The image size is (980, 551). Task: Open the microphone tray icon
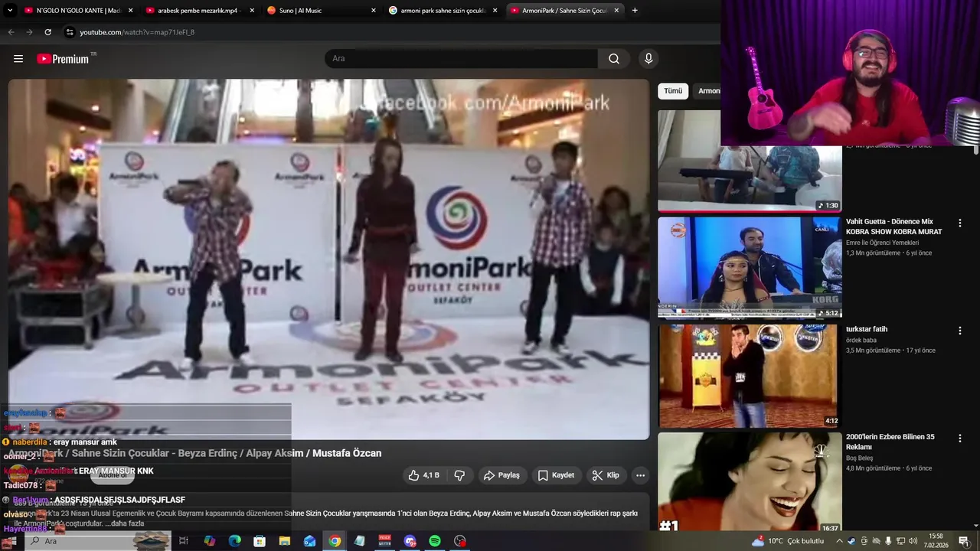pyautogui.click(x=888, y=541)
